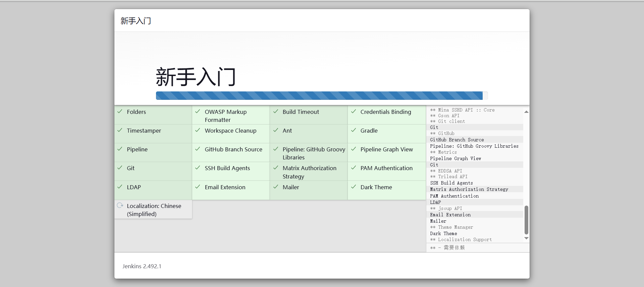Click log line Git client
This screenshot has height=287, width=644.
pyautogui.click(x=447, y=121)
